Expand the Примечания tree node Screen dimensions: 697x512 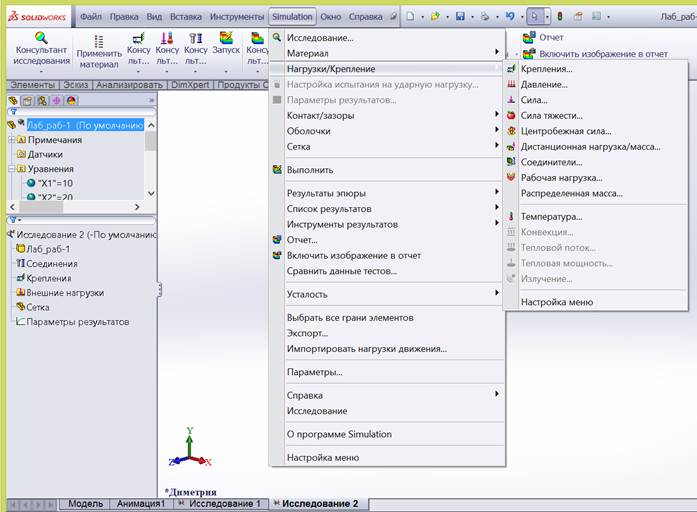click(x=11, y=140)
